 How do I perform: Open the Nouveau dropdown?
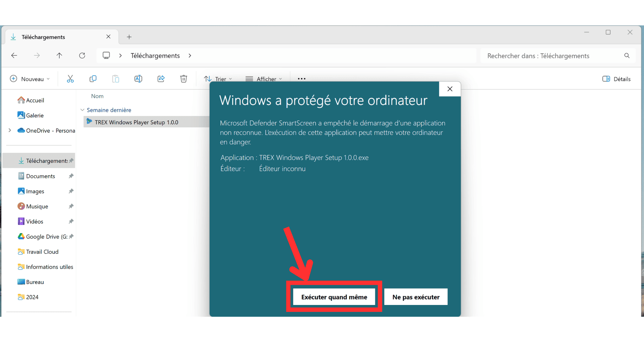[30, 79]
